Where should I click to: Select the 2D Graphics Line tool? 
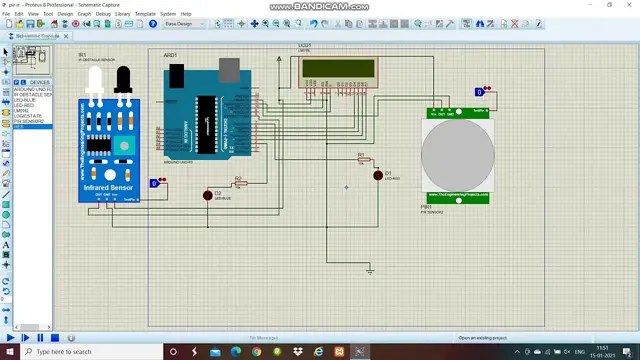click(6, 195)
